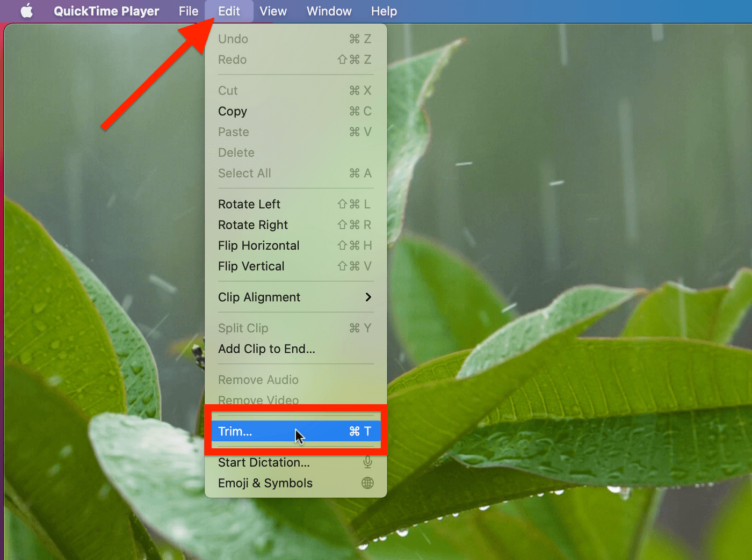
Task: Flip the video vertically
Action: point(251,266)
